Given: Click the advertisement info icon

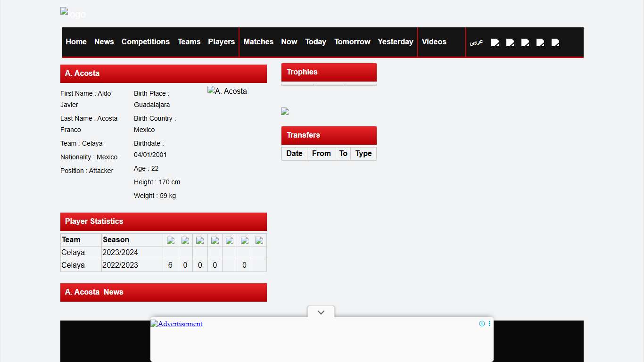Looking at the screenshot, I should (482, 324).
